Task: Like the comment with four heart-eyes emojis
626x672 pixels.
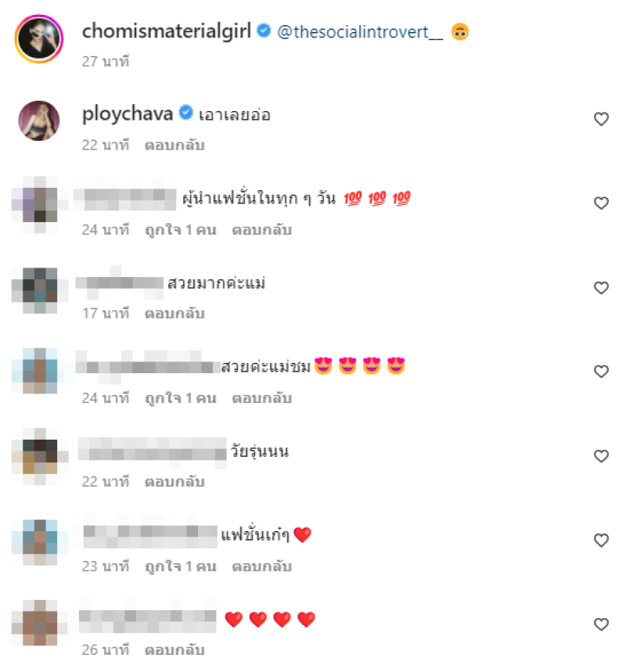Action: (601, 371)
